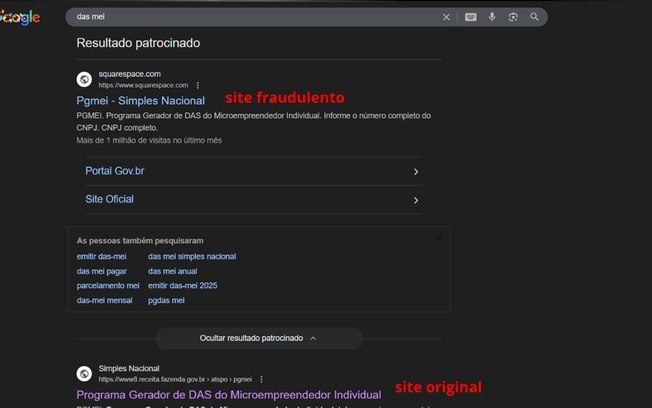Click into the 'das mei' search field
Viewport: 652px width, 408px height.
(250, 17)
